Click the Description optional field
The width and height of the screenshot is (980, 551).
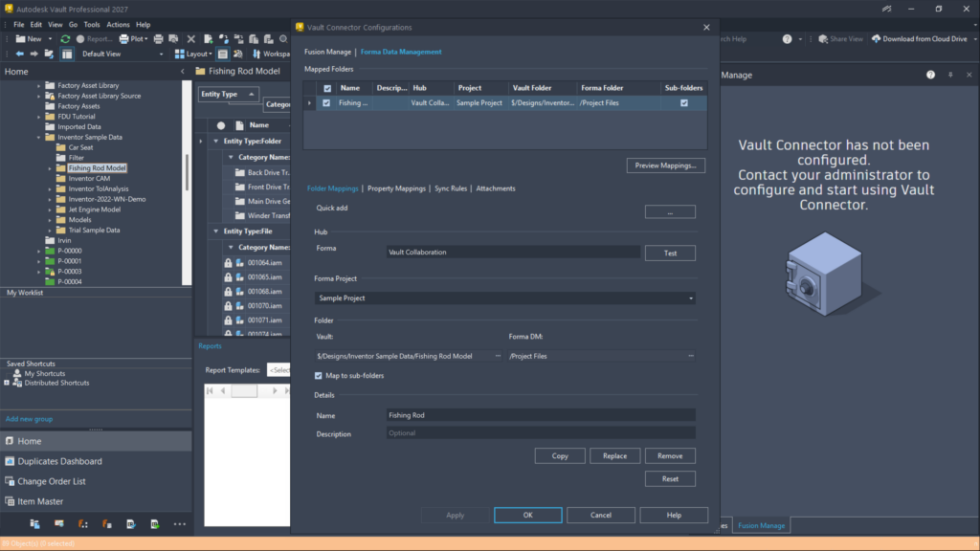541,433
